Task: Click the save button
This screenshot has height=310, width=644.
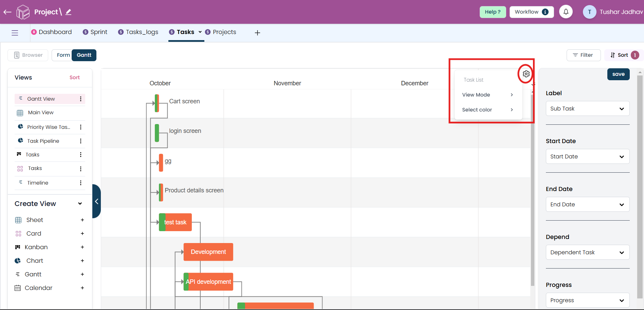Action: [618, 74]
